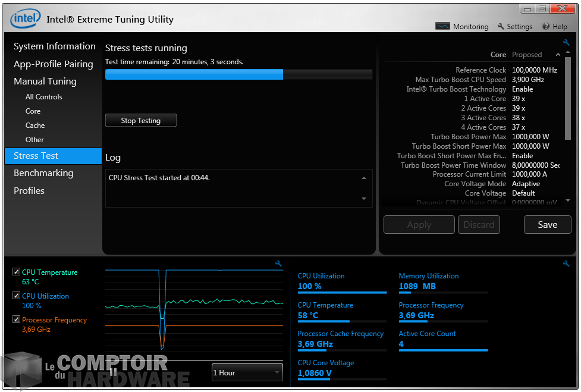Disable the Processor Frequency checkbox

16,320
